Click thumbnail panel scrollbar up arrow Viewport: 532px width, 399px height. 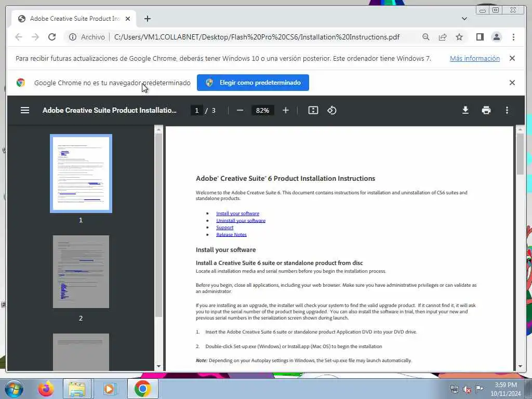[158, 129]
